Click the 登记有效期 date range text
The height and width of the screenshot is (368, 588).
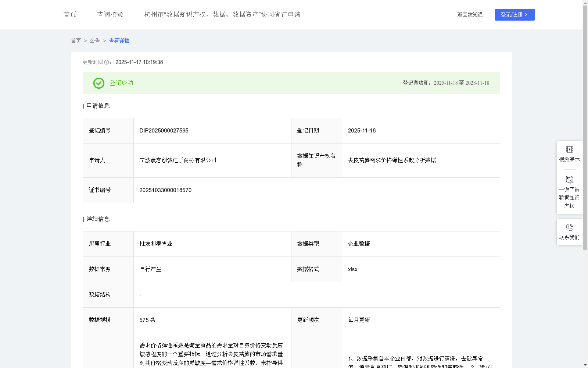446,83
